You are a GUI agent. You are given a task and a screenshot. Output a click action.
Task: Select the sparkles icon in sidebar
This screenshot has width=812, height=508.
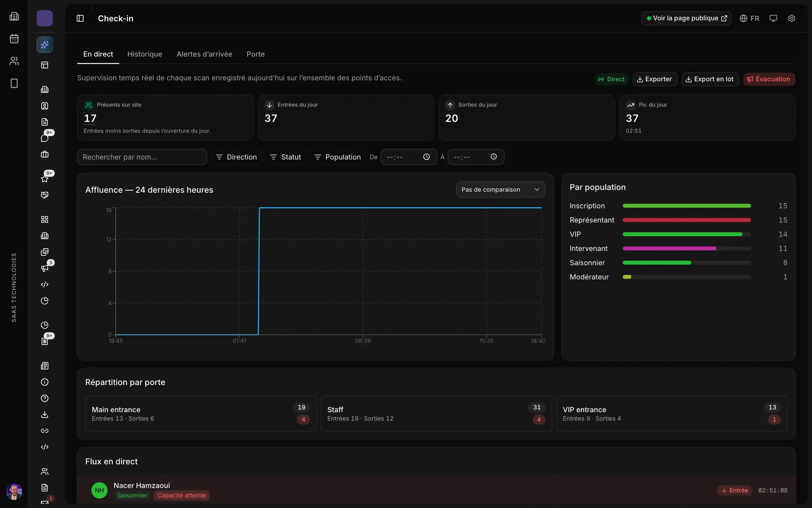[45, 45]
